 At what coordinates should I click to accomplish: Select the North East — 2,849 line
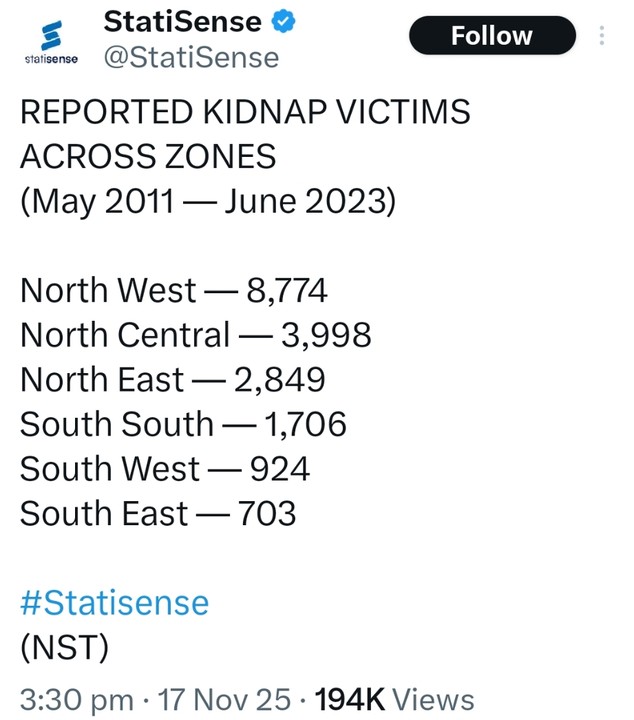pyautogui.click(x=173, y=380)
